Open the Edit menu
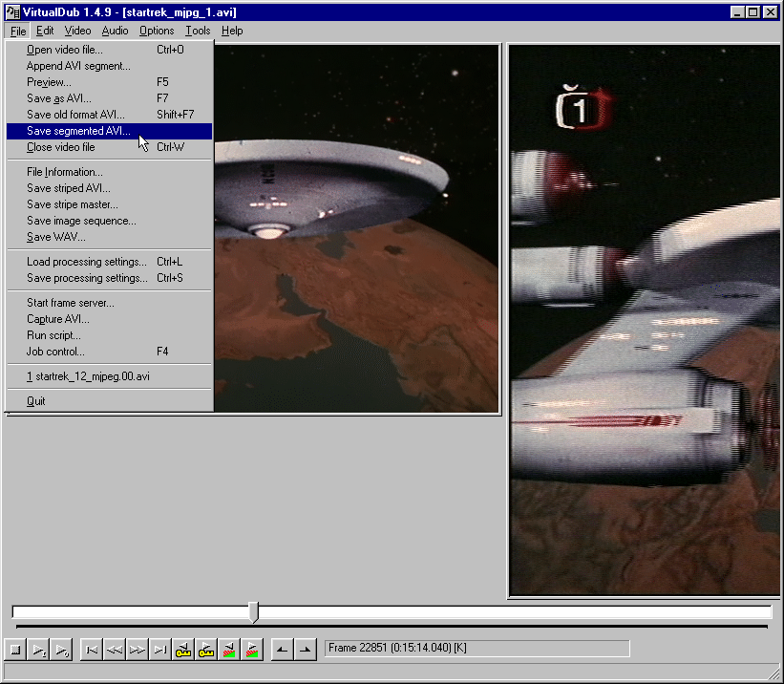The height and width of the screenshot is (684, 784). (x=45, y=31)
